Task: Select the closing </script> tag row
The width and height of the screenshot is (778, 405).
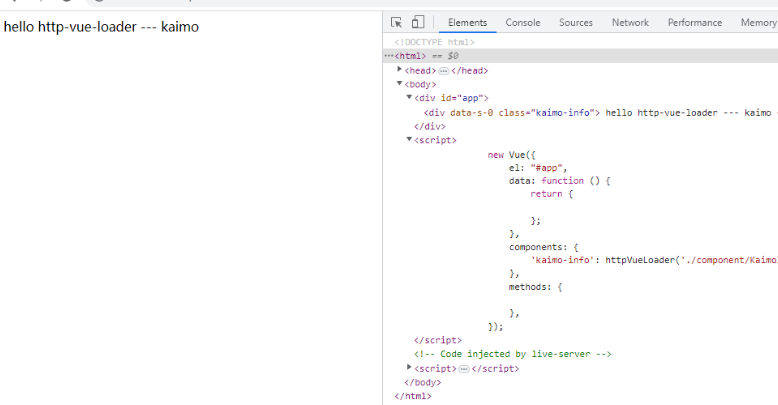Action: (x=438, y=340)
